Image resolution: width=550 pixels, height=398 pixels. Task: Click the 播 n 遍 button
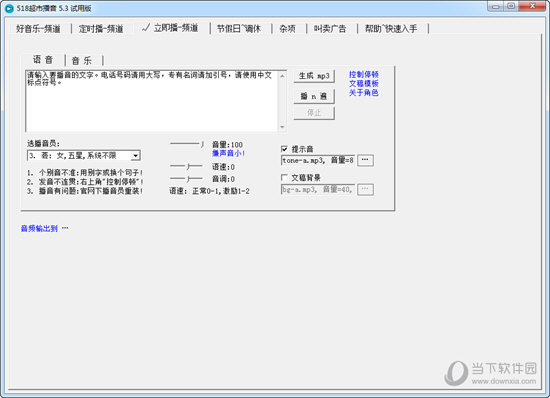click(314, 96)
